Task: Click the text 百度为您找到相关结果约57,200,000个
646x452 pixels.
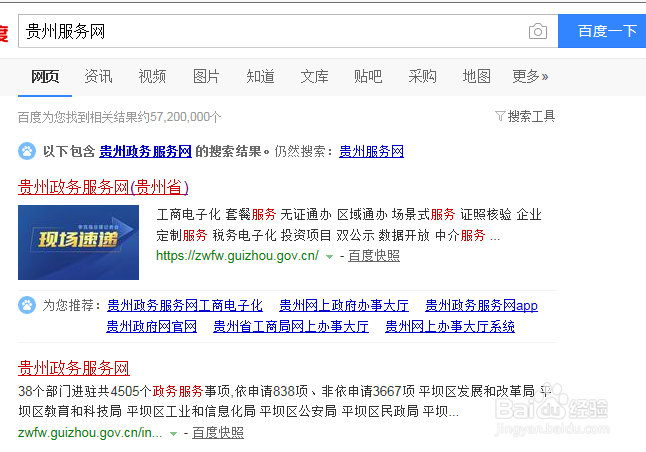Action: 119,117
